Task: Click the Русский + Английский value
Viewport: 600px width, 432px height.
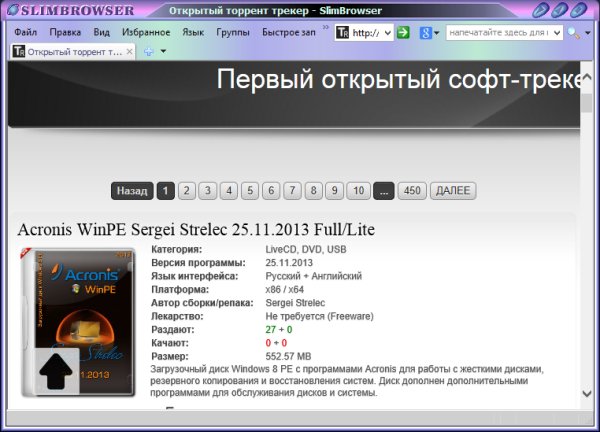Action: click(313, 276)
